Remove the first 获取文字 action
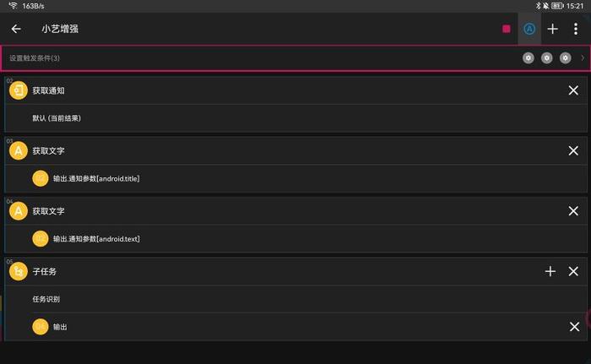Screen dimensions: 591x364 tap(573, 151)
